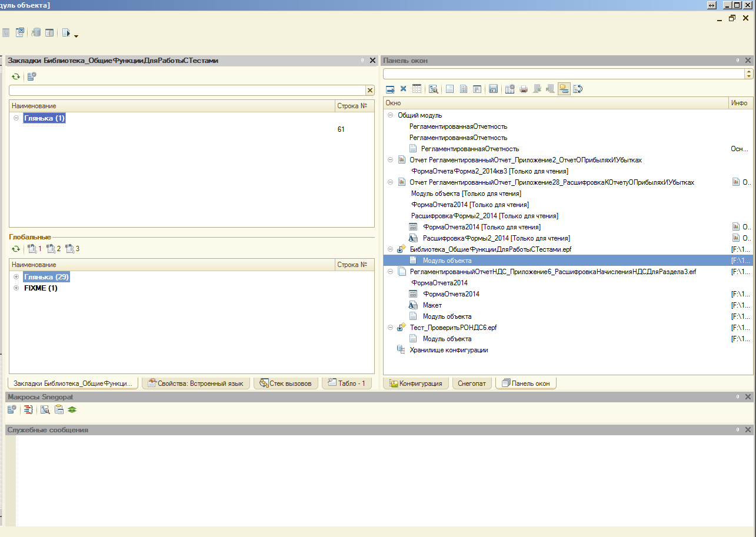Click the refresh list icon at end of Панель окон toolbar

click(578, 89)
